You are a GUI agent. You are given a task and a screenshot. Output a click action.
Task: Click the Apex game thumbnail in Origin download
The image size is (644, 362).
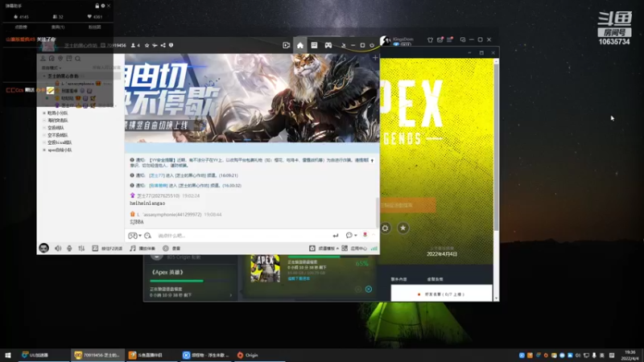pyautogui.click(x=265, y=269)
